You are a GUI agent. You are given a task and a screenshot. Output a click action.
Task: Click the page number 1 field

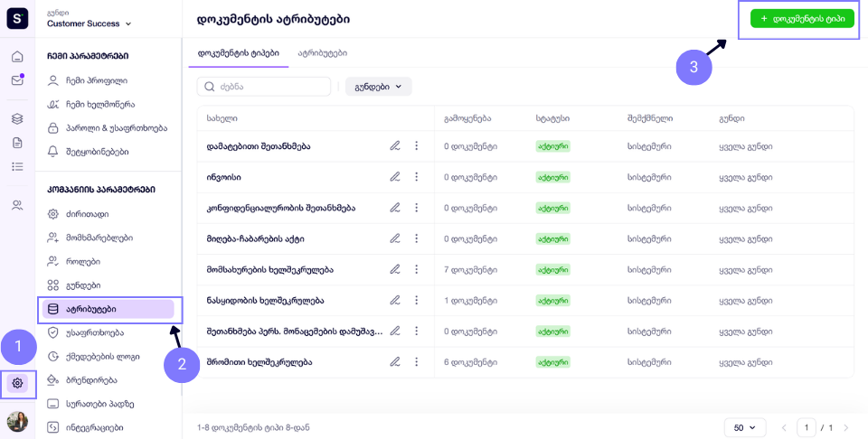(807, 427)
